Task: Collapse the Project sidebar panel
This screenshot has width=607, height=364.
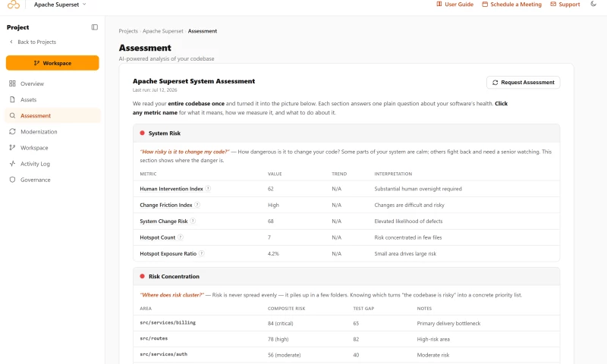Action: [x=94, y=27]
